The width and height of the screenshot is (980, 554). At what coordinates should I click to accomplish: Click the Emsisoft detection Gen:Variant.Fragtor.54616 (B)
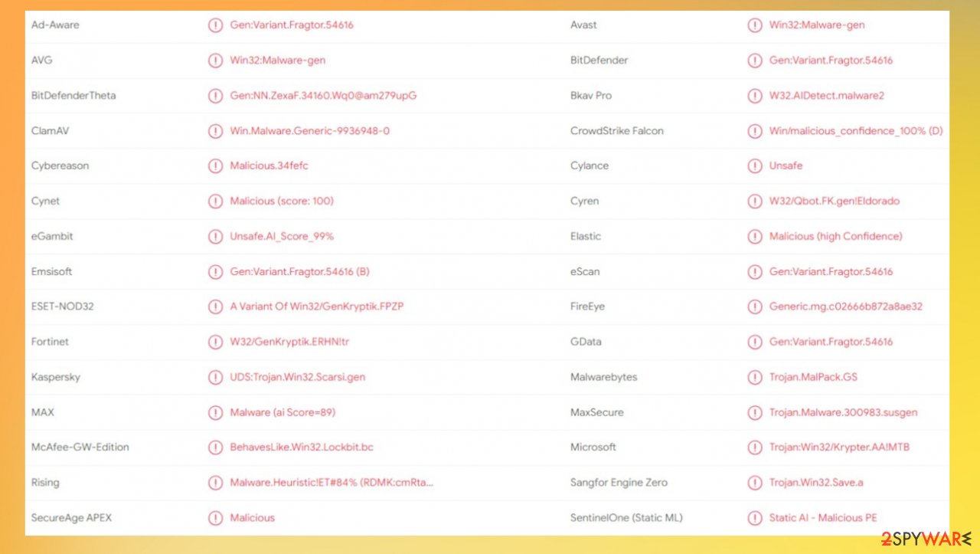coord(300,272)
